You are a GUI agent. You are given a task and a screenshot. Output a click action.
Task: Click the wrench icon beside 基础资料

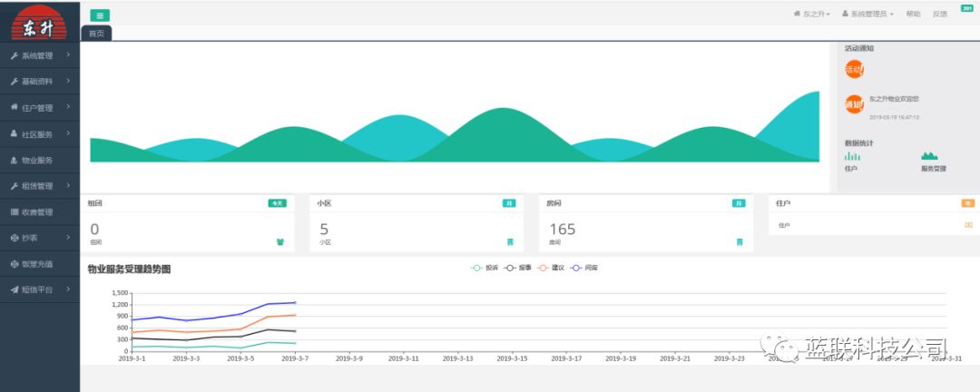coord(15,82)
